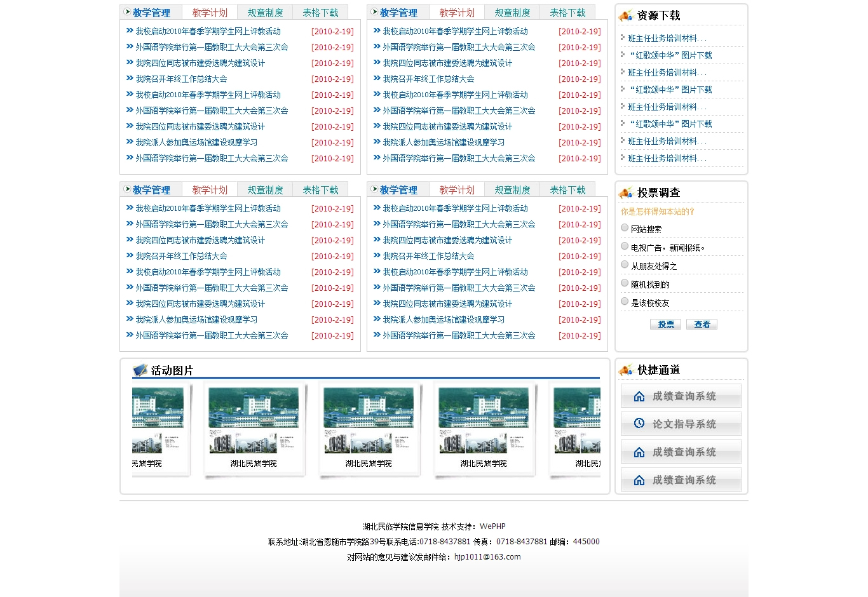Open the first 成绩查询系统 button under 快捷通道
The image size is (868, 597).
[x=681, y=396]
